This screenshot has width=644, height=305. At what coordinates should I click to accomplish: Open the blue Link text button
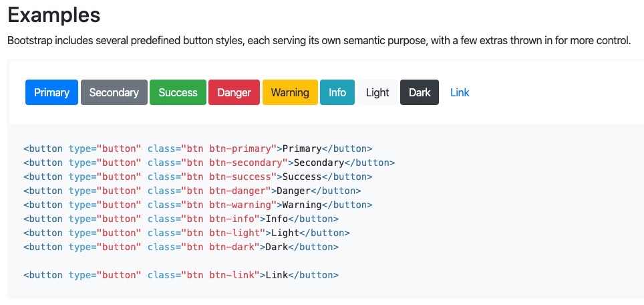[x=460, y=92]
